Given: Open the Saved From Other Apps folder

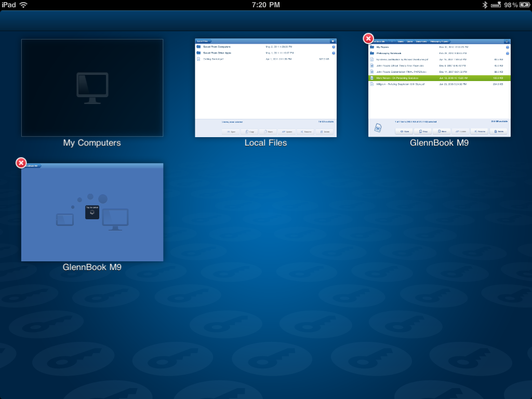Looking at the screenshot, I should click(217, 53).
